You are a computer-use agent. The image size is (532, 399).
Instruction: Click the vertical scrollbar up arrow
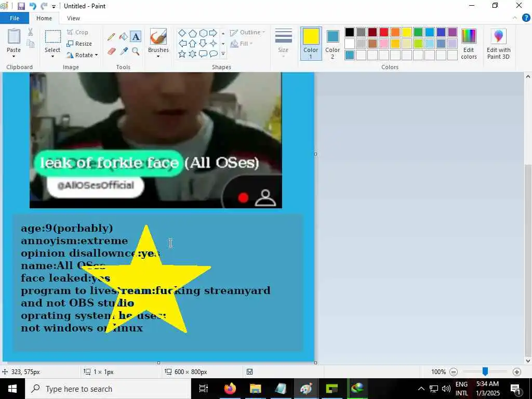(528, 76)
